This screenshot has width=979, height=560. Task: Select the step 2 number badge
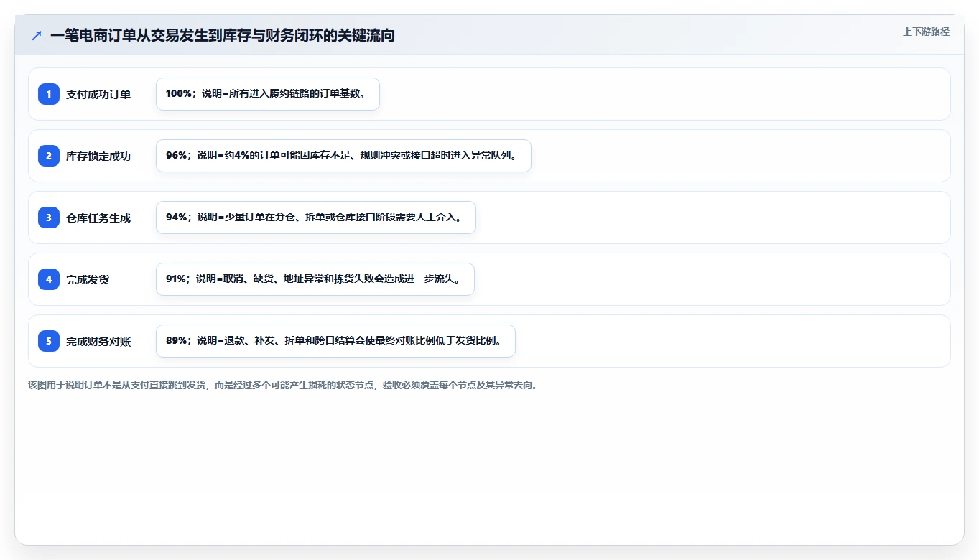(x=49, y=156)
